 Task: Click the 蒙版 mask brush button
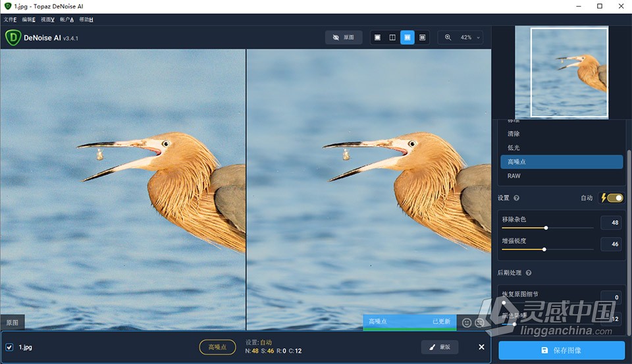pyautogui.click(x=440, y=347)
